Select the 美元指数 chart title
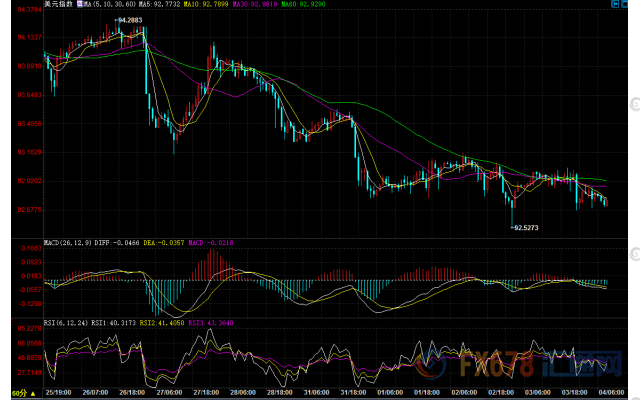Image resolution: width=640 pixels, height=400 pixels. (x=59, y=4)
